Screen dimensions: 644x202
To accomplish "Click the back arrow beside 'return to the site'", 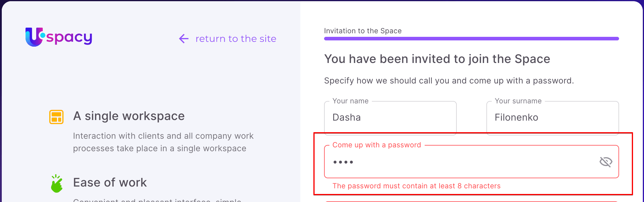I will (183, 39).
